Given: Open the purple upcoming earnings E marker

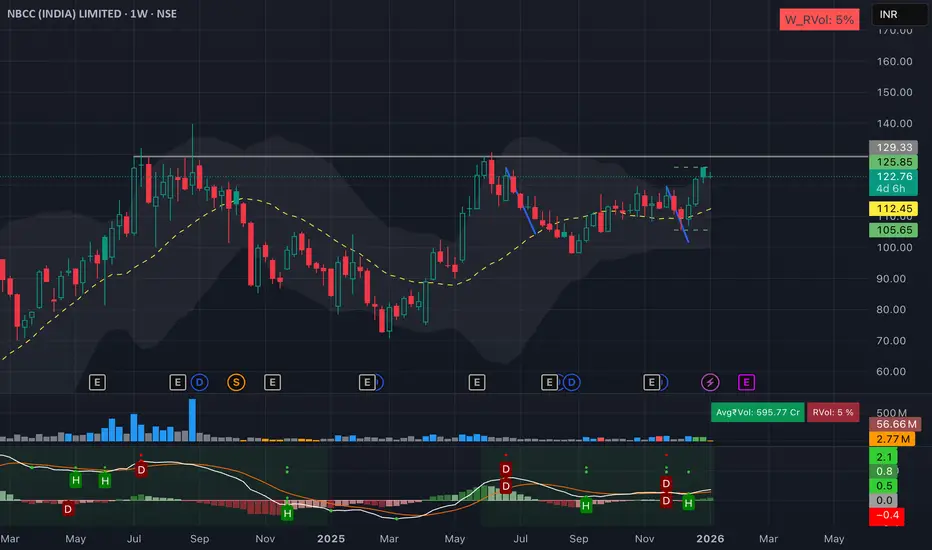Looking at the screenshot, I should (x=746, y=382).
